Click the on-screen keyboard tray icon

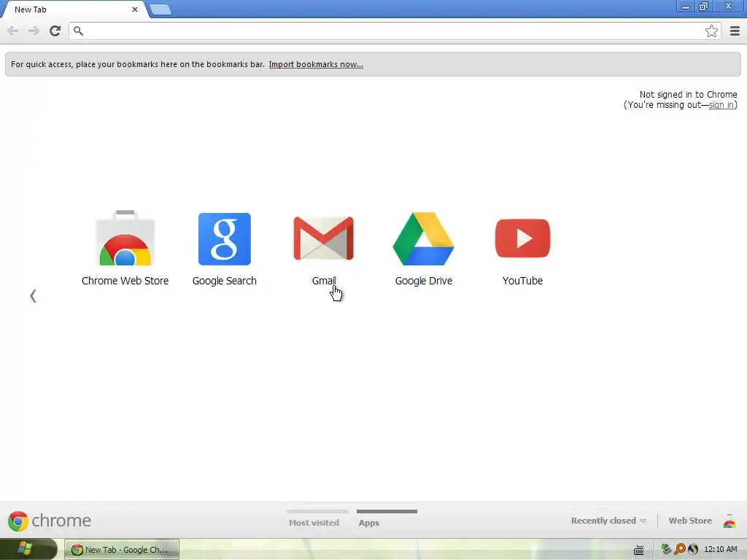coord(638,550)
